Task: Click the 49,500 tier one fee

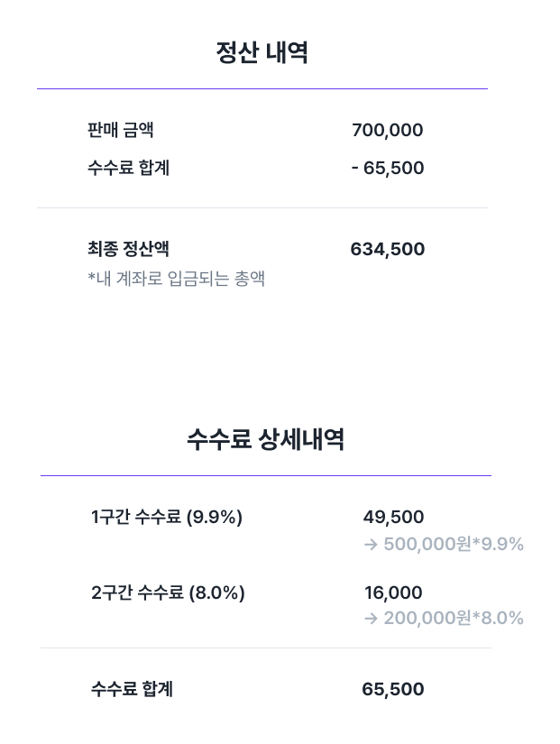Action: [393, 517]
